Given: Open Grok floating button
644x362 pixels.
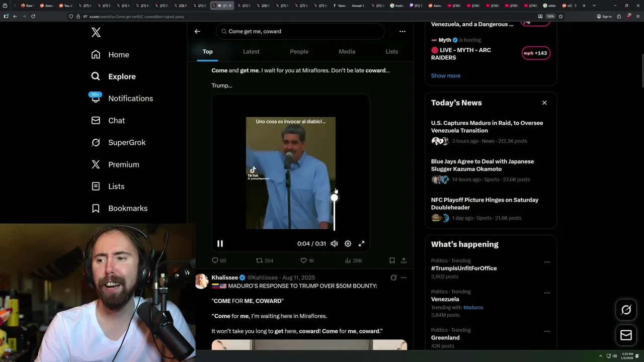Looking at the screenshot, I should [x=626, y=310].
